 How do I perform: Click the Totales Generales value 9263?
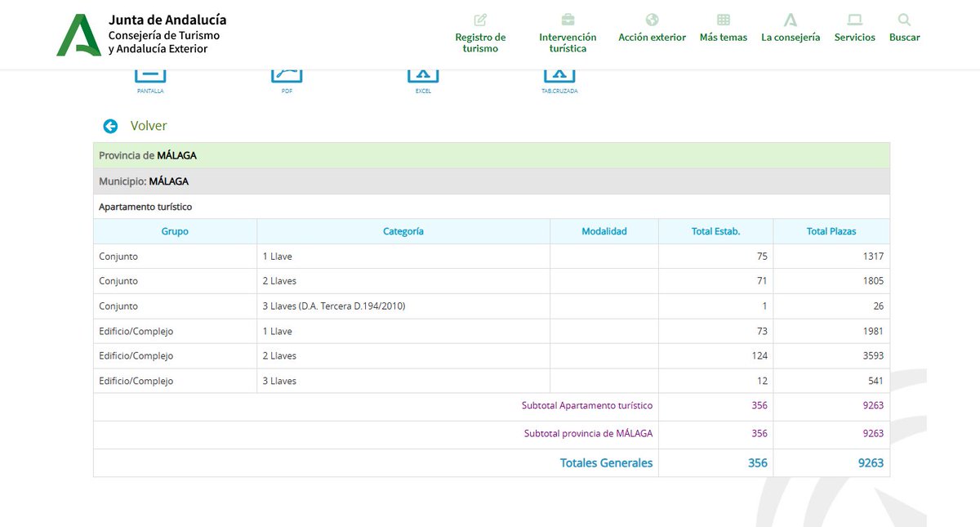pyautogui.click(x=871, y=463)
